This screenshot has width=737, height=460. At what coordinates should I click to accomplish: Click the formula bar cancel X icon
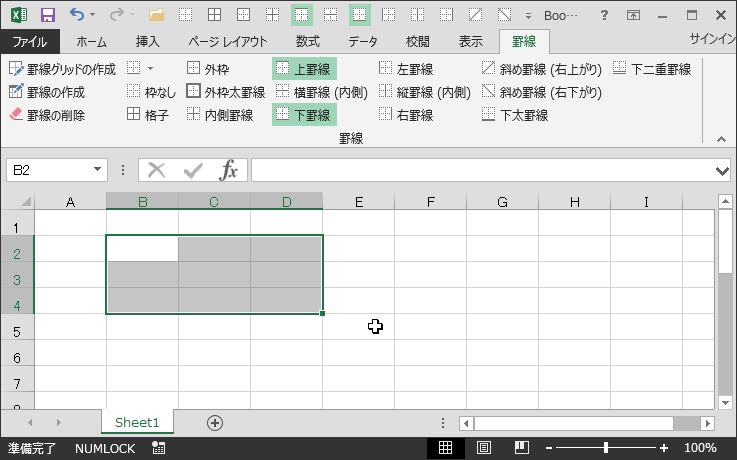tap(157, 170)
